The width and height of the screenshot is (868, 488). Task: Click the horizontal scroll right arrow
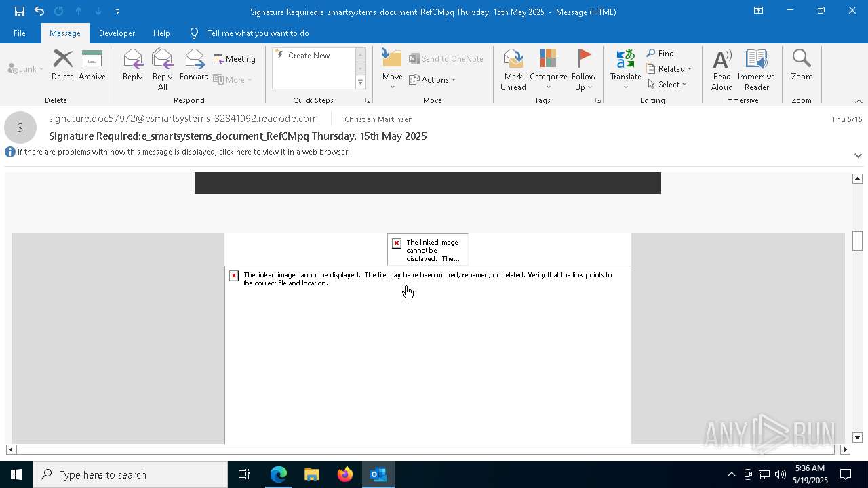click(x=845, y=449)
